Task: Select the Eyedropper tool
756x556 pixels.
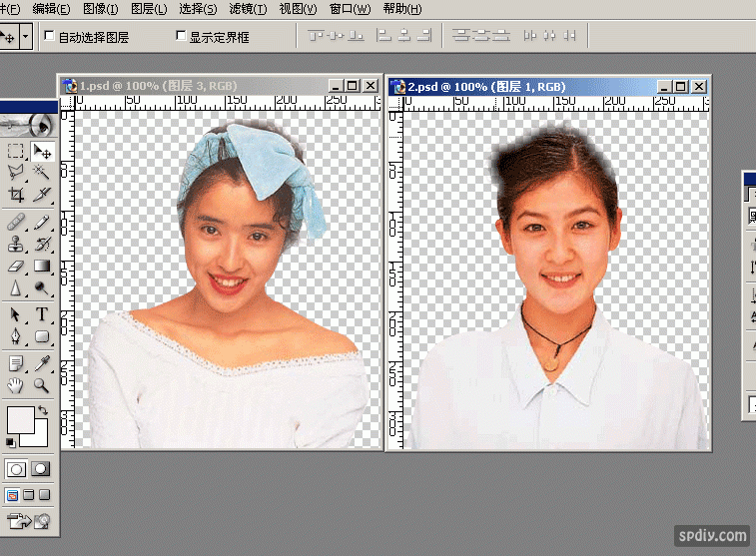Action: (x=42, y=362)
